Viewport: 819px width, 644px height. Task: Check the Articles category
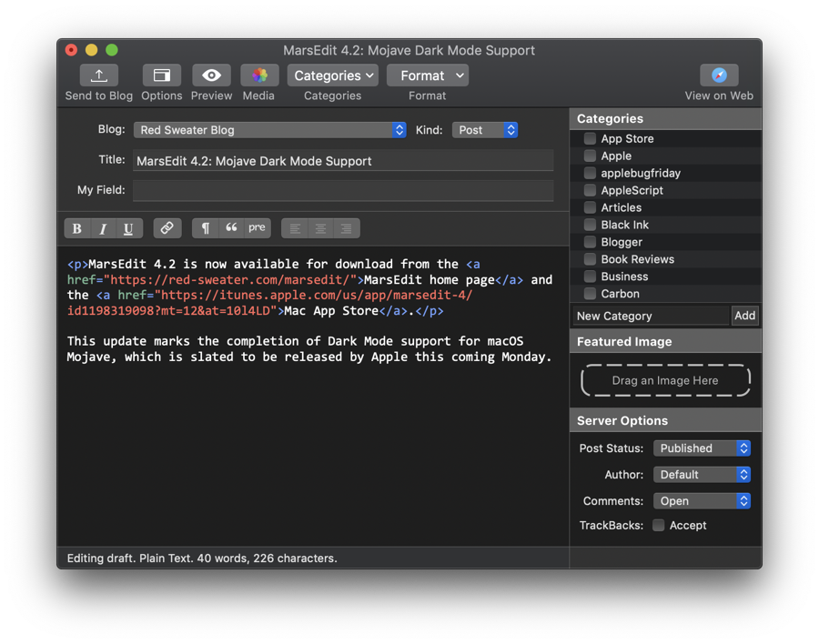tap(590, 207)
